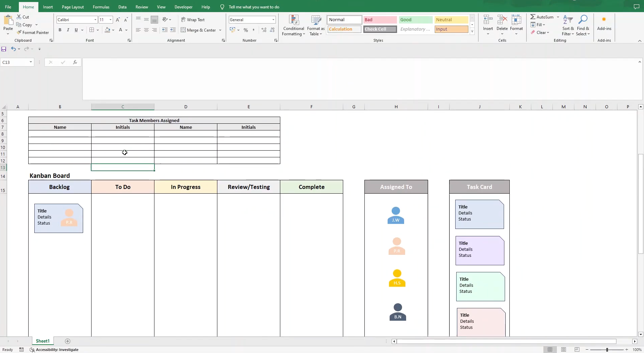
Task: Add a new sheet with plus icon
Action: tap(68, 341)
